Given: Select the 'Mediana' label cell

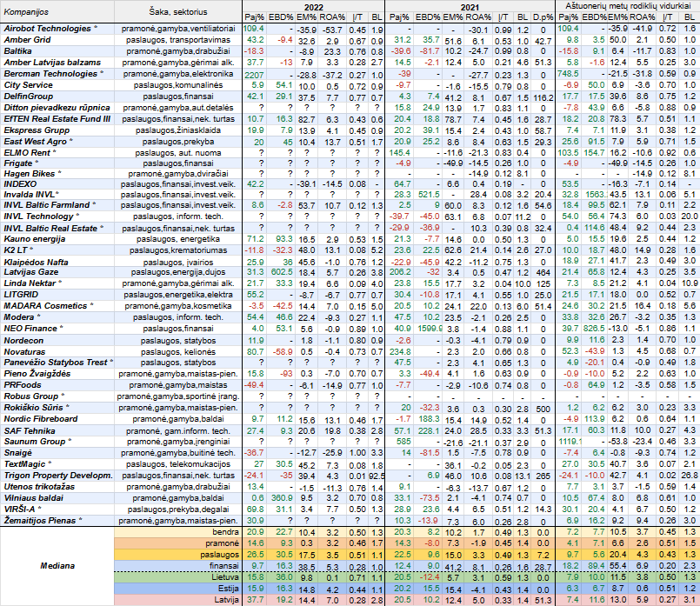Looking at the screenshot, I should tap(57, 566).
